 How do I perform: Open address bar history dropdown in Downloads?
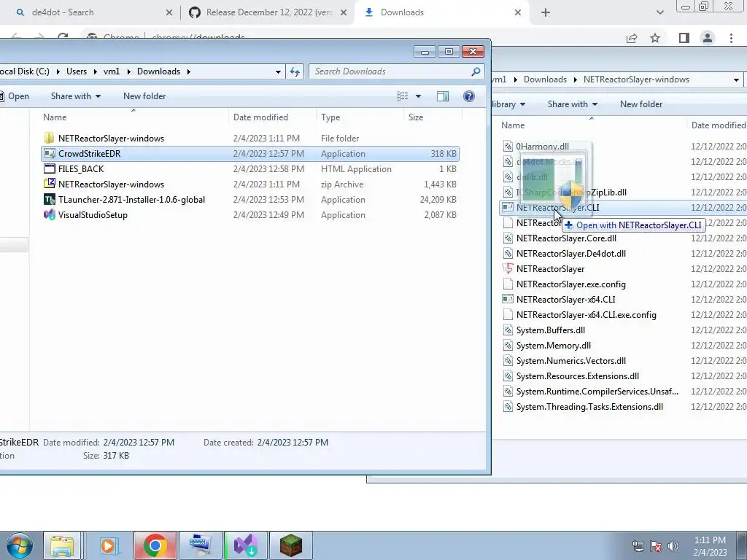point(278,72)
